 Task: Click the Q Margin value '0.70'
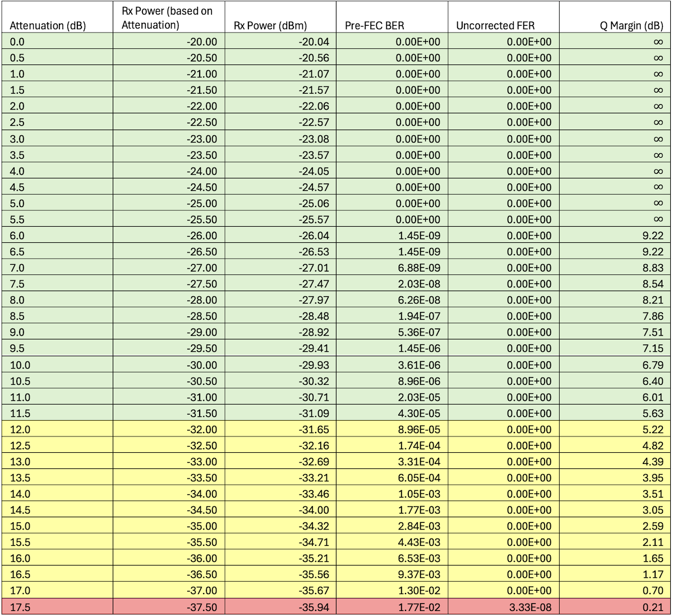tap(615, 591)
